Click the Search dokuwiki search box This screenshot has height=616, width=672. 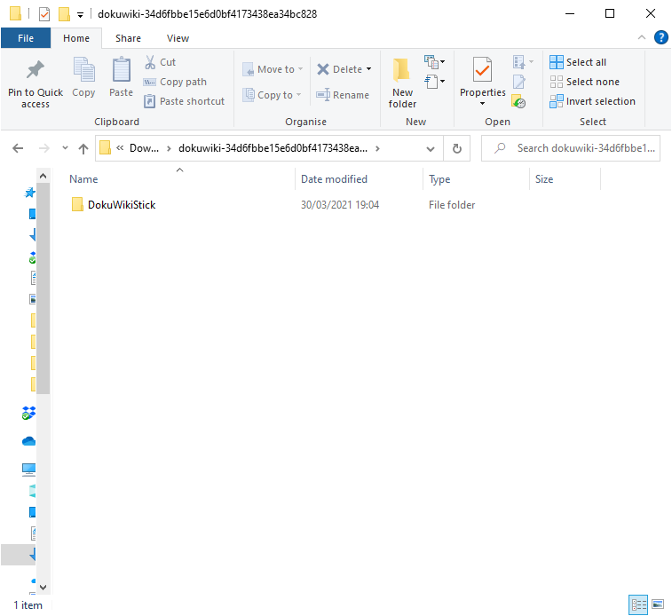click(571, 148)
